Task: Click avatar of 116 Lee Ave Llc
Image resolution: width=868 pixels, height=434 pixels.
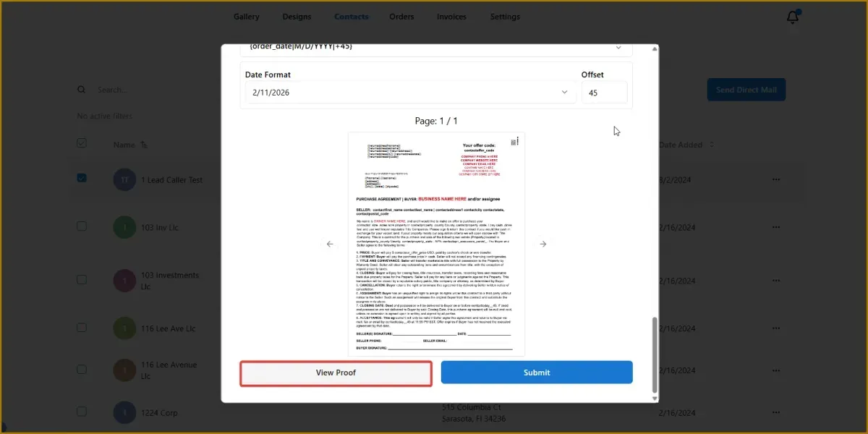Action: [x=124, y=328]
